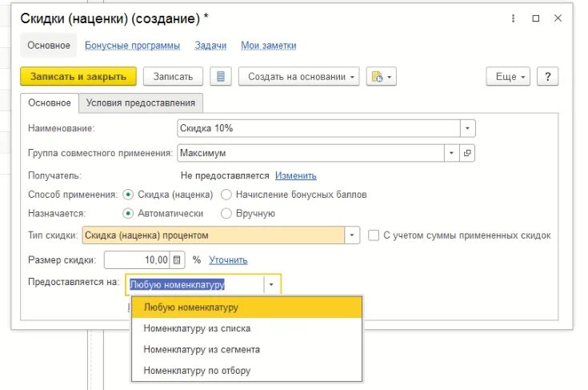The image size is (588, 390).
Task: Expand the Тип скидки dropdown arrow
Action: [352, 235]
